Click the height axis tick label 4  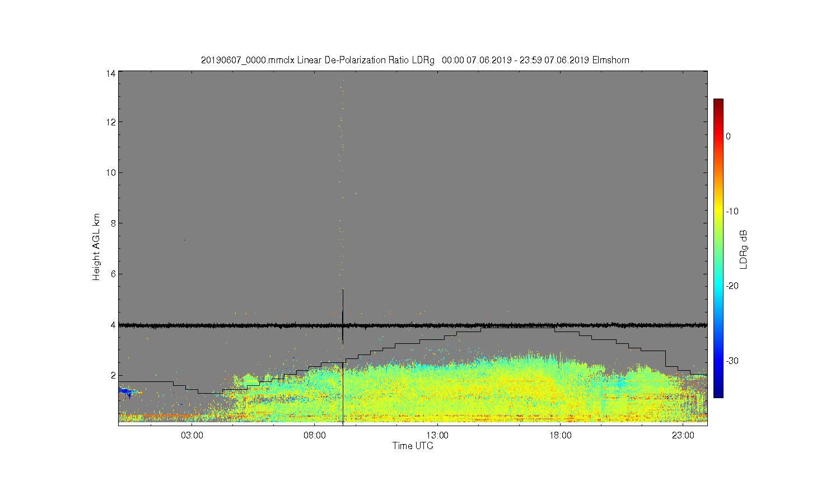click(x=113, y=325)
